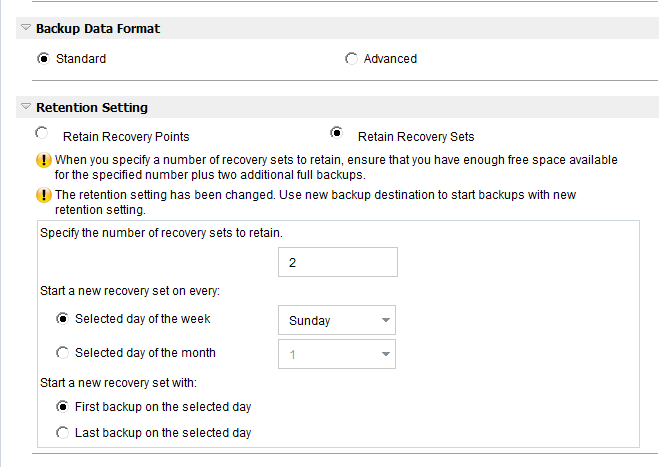Select the Standard backup format
The height and width of the screenshot is (467, 672).
(43, 59)
